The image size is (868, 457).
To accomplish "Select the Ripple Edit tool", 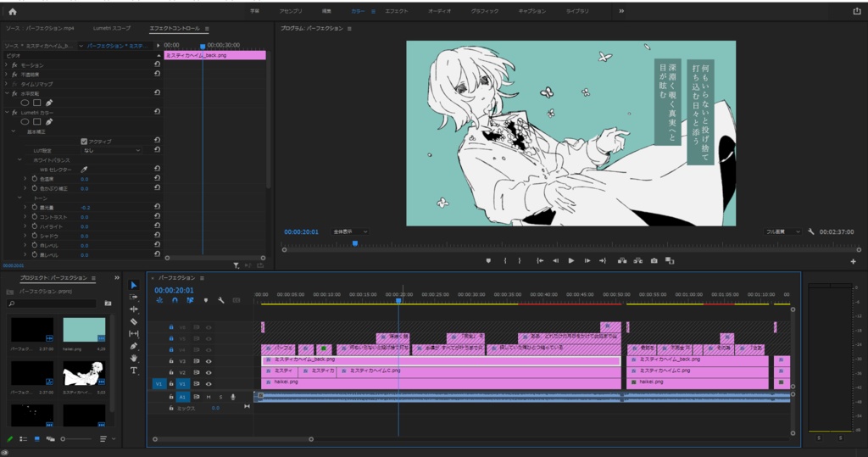I will [133, 309].
